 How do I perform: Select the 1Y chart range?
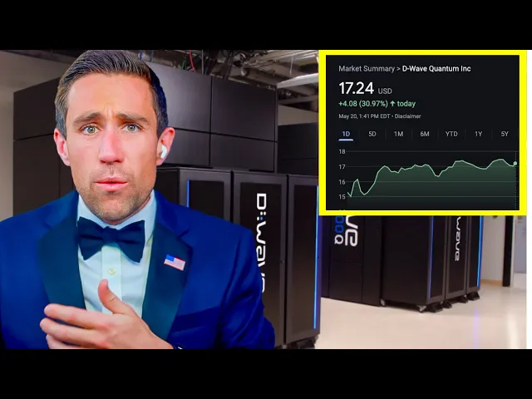[479, 134]
